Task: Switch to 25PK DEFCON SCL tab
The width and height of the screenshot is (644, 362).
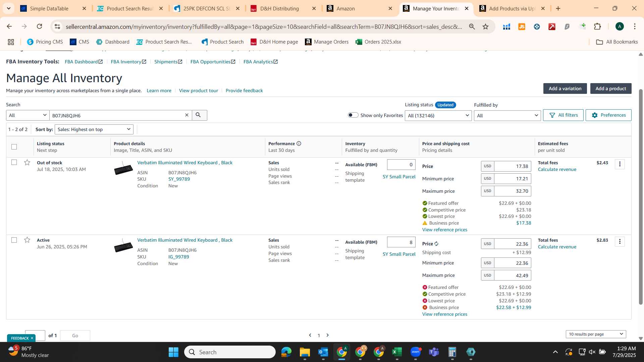Action: tap(207, 8)
